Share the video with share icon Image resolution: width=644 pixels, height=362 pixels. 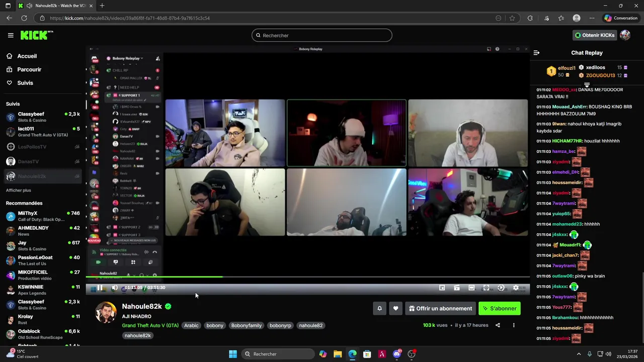[498, 325]
